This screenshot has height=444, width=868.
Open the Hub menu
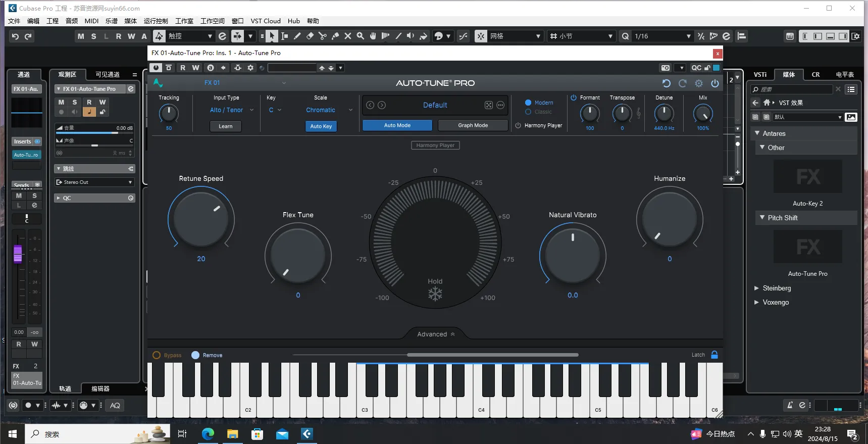point(294,21)
